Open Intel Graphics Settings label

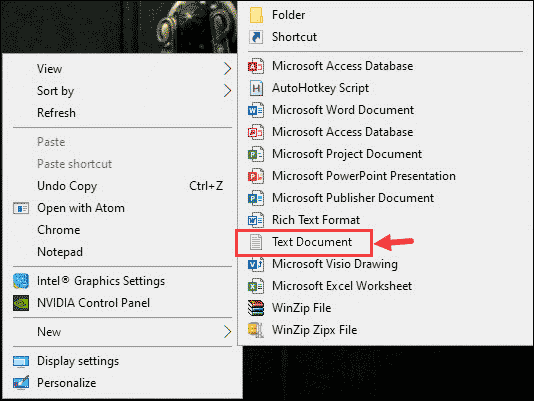(101, 281)
